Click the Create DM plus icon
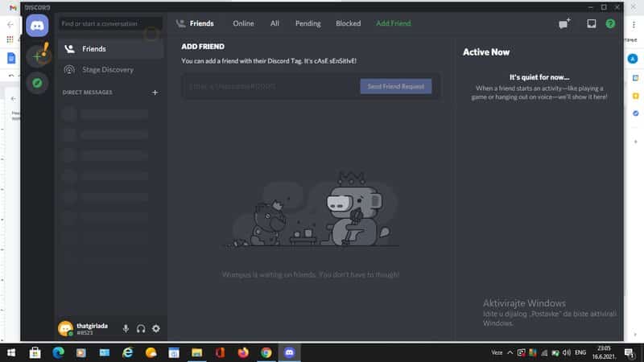Viewport: 644px width, 362px height. tap(155, 93)
